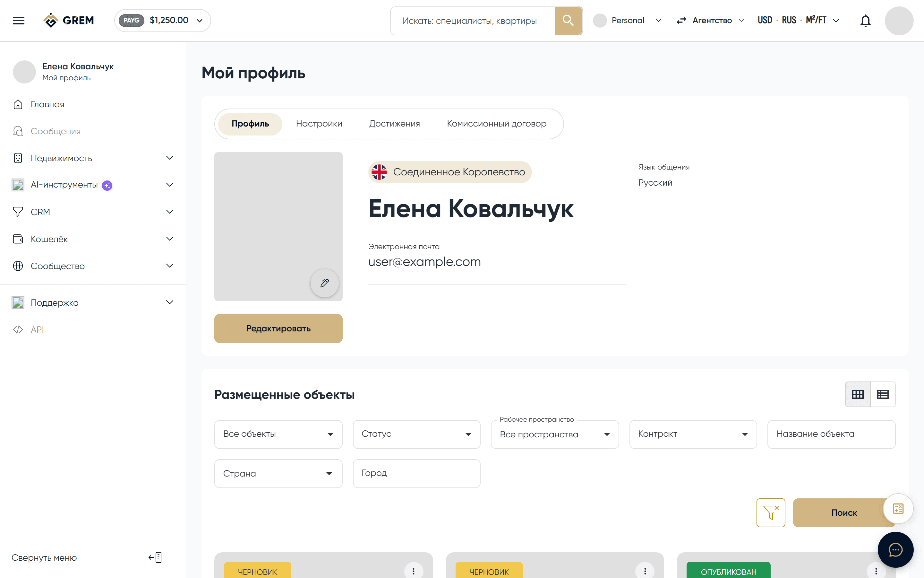Open the floating calculator widget icon
This screenshot has width=924, height=578.
[898, 509]
